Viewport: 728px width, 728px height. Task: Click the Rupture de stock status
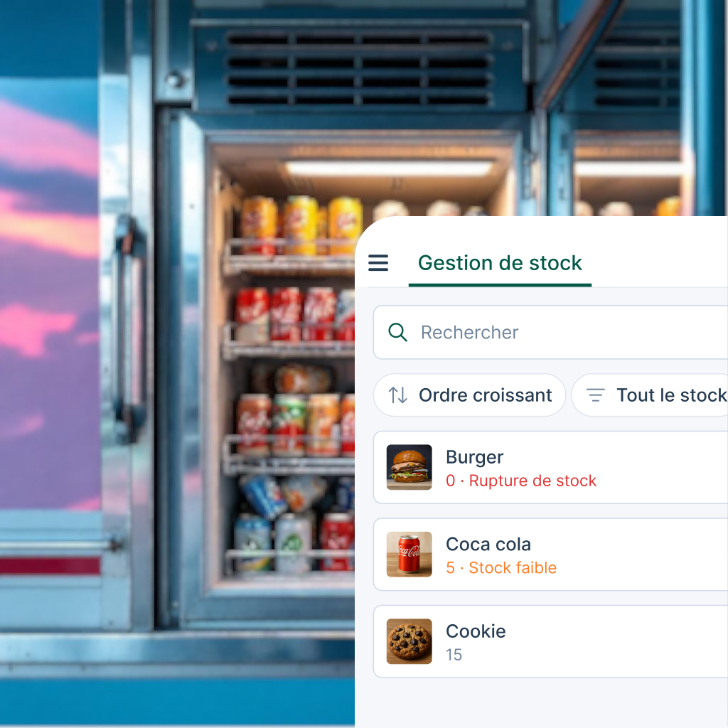tap(532, 481)
